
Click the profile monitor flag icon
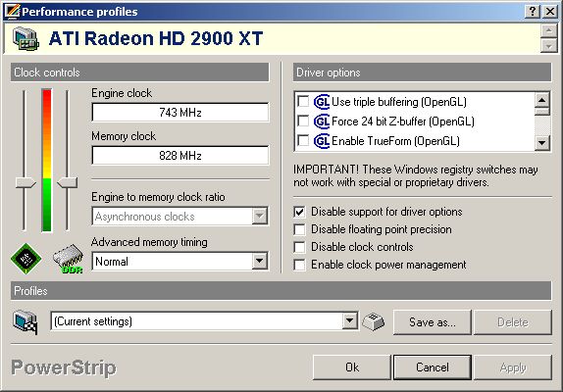[26, 322]
